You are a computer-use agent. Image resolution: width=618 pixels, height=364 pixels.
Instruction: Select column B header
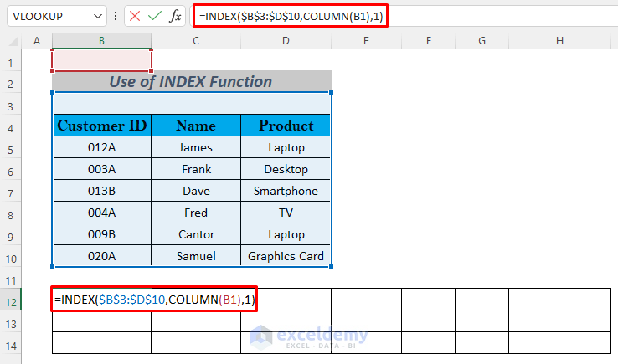(x=101, y=40)
